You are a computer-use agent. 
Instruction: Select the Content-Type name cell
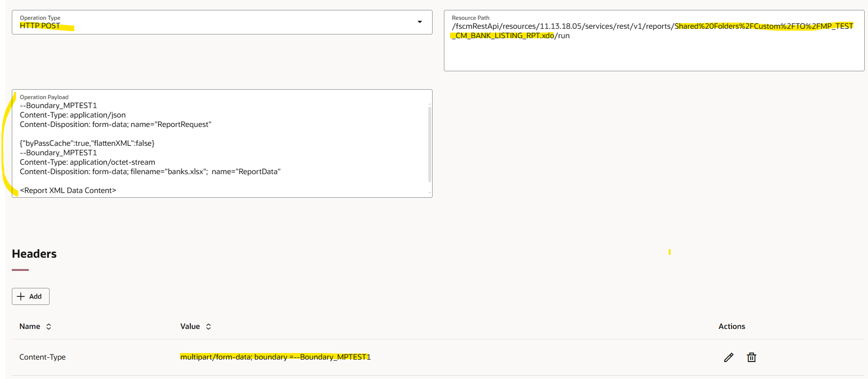43,357
